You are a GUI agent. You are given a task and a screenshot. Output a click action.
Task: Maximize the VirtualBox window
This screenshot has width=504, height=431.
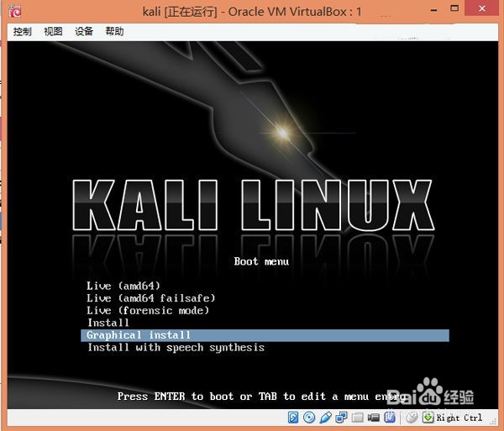(x=454, y=8)
